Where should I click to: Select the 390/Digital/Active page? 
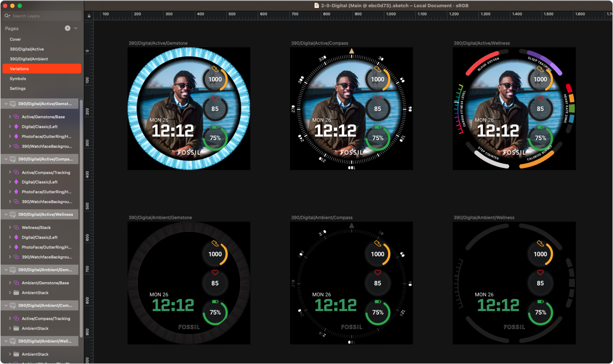tap(27, 49)
